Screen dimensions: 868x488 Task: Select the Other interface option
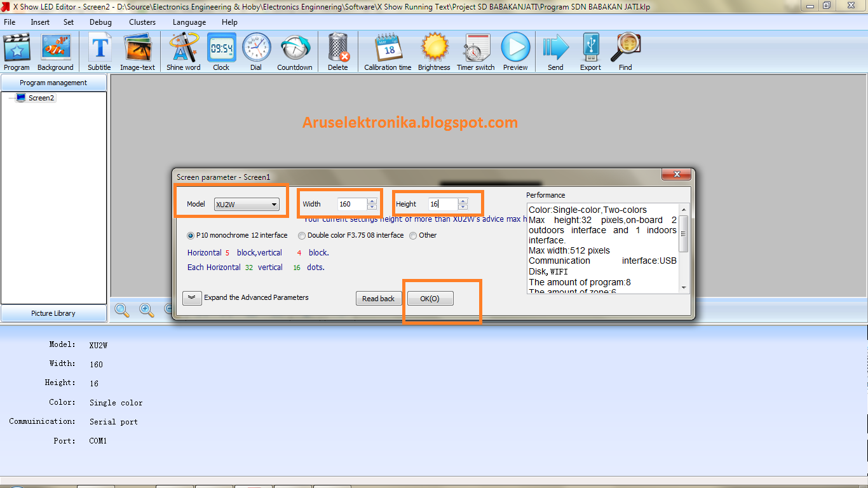point(415,235)
